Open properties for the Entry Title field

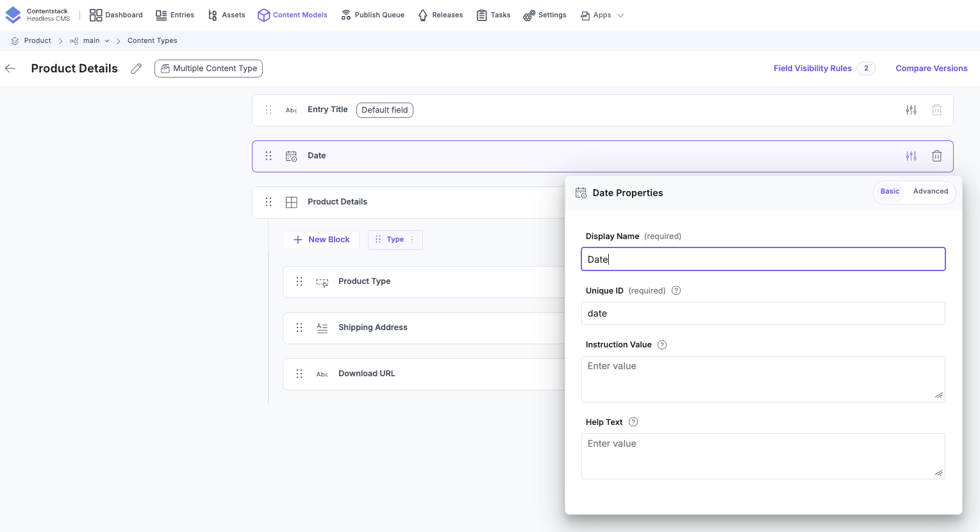click(x=911, y=110)
